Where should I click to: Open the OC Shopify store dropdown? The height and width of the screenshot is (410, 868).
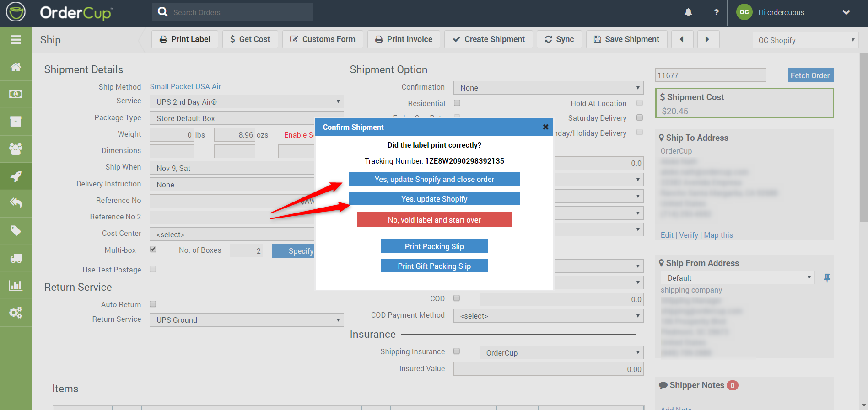click(x=805, y=40)
